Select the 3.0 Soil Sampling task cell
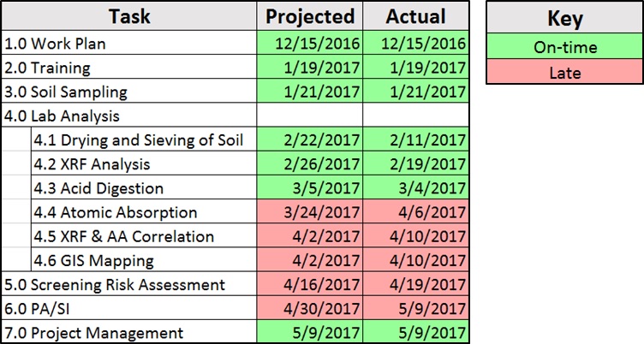This screenshot has height=344, width=644. click(x=129, y=91)
